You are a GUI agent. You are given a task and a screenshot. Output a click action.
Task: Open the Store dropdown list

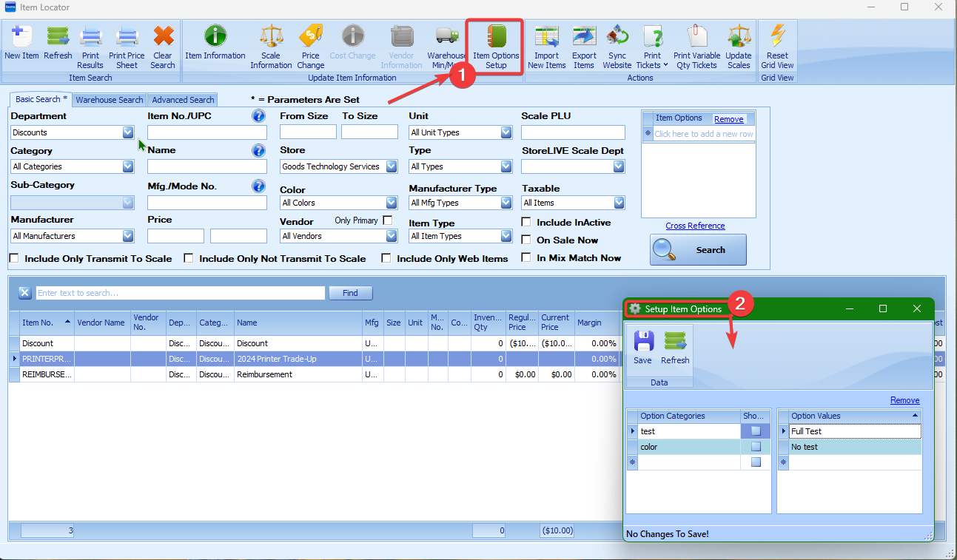(392, 166)
